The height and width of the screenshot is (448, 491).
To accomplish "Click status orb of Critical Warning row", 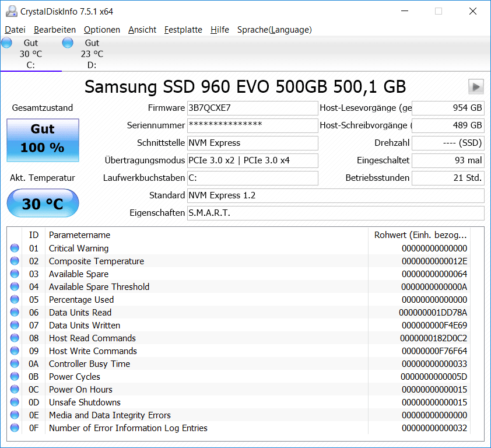I will pos(15,248).
